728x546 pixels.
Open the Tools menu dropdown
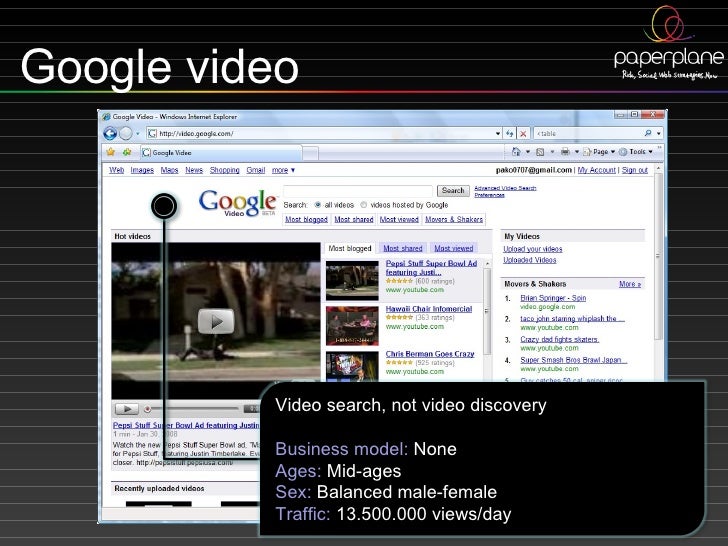636,152
